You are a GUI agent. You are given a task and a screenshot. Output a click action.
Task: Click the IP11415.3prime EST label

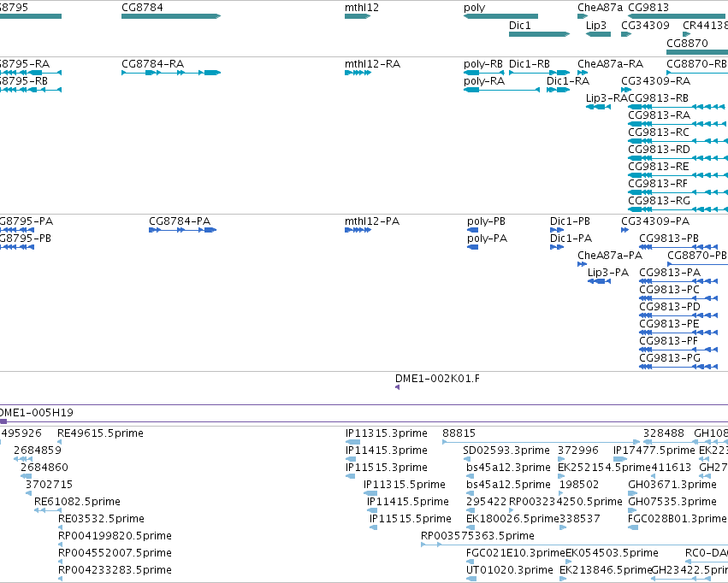point(387,450)
